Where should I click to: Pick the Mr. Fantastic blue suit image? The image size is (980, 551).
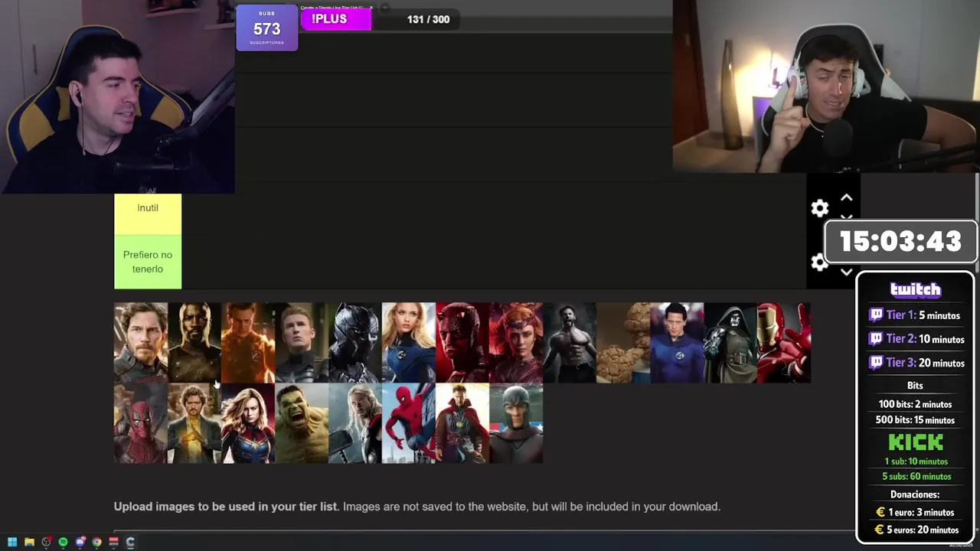677,343
